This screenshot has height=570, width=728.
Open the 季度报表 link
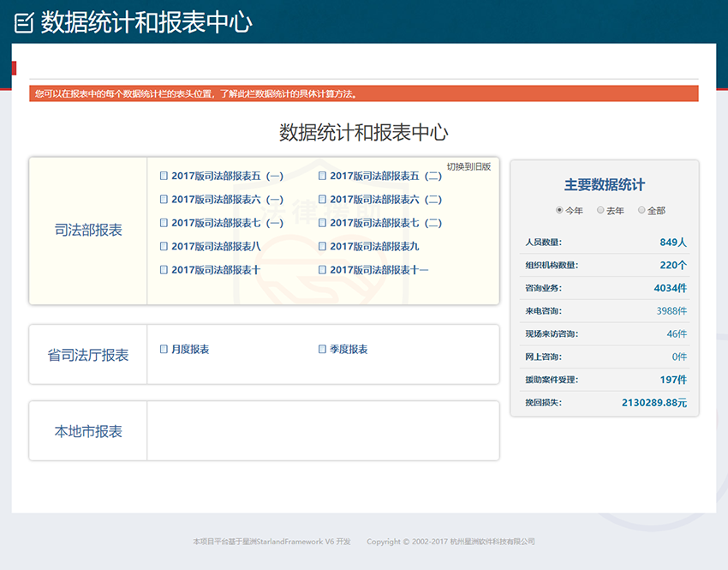(x=349, y=349)
